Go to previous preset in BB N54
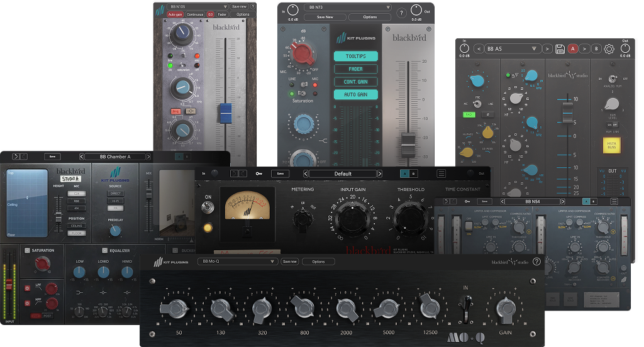This screenshot has height=347, width=644. 502,201
